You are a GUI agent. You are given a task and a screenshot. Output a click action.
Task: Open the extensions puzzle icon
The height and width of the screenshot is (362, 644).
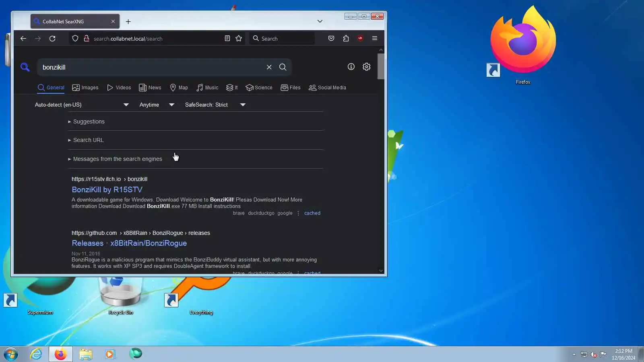click(346, 39)
